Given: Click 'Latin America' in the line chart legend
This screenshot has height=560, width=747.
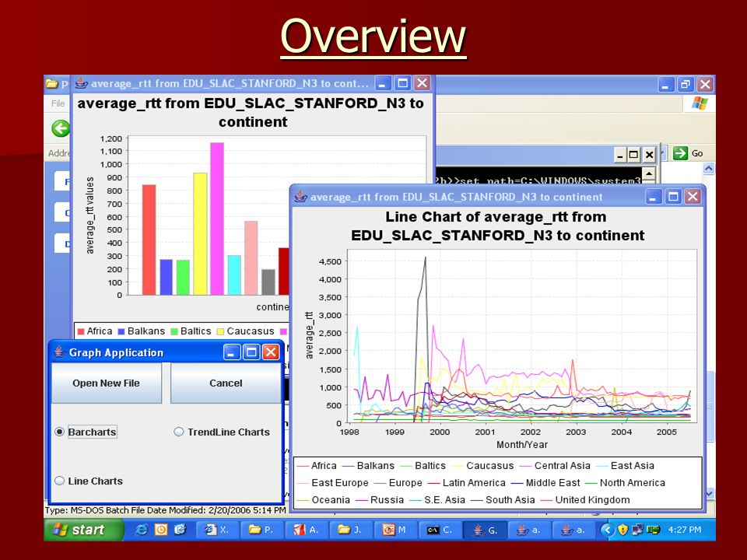Looking at the screenshot, I should coord(474,483).
